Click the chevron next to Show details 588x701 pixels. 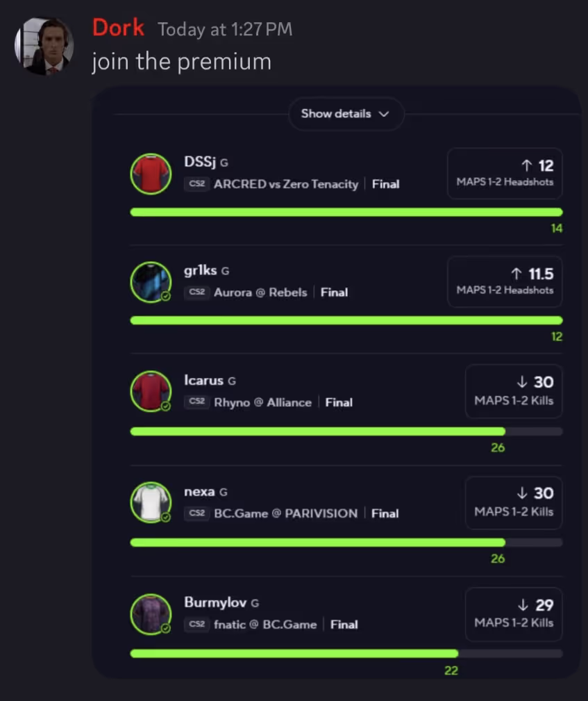click(384, 114)
